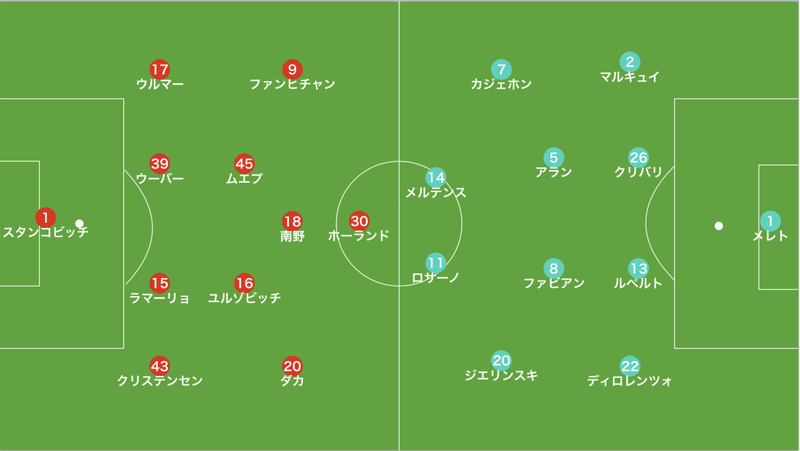Select teal goalkeeper marker メレト
The height and width of the screenshot is (451, 800).
pos(770,221)
